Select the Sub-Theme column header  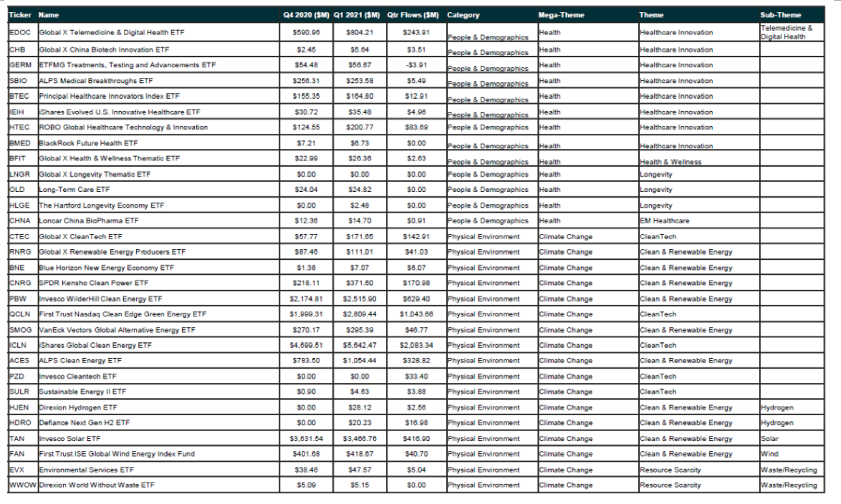coord(780,15)
